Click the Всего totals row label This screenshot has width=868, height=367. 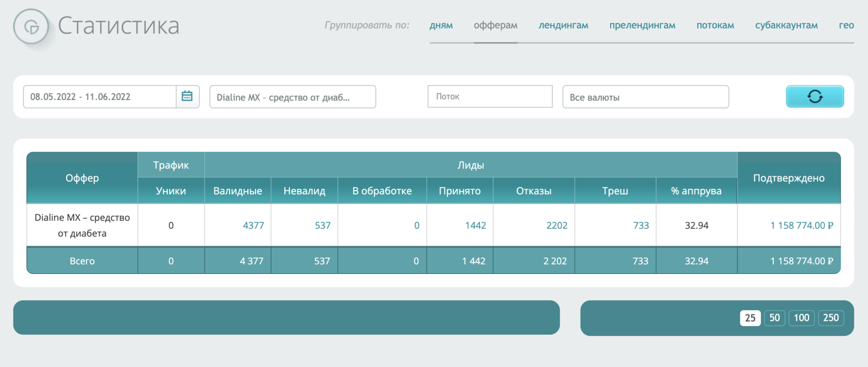pyautogui.click(x=82, y=261)
